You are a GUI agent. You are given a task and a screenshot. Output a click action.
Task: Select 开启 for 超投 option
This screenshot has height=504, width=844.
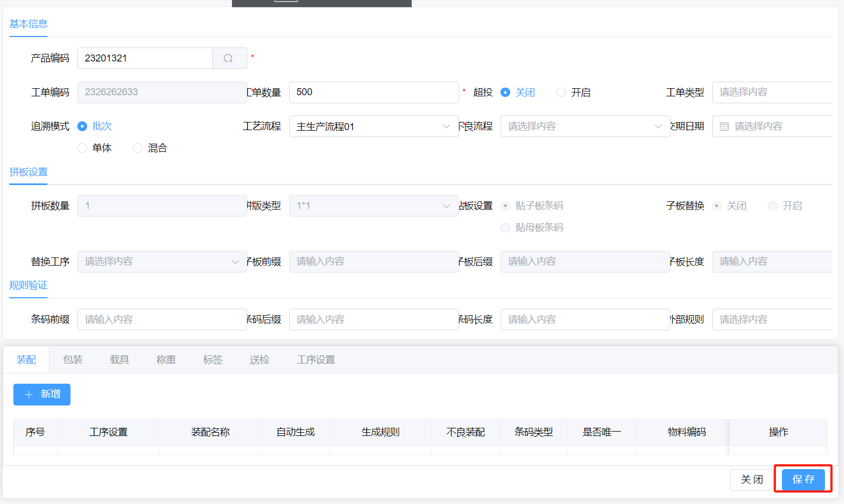(x=561, y=93)
